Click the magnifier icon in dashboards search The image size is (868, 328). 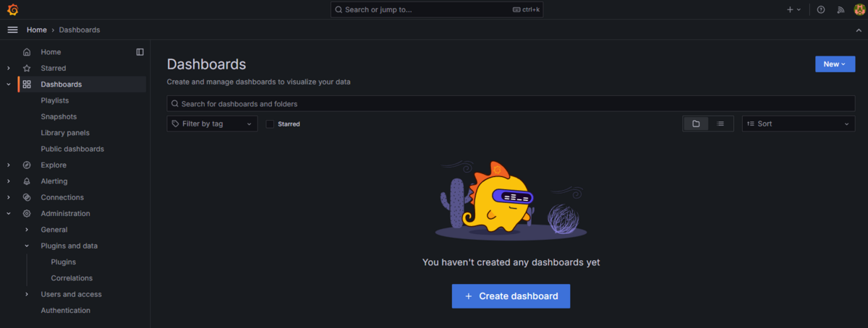point(175,104)
